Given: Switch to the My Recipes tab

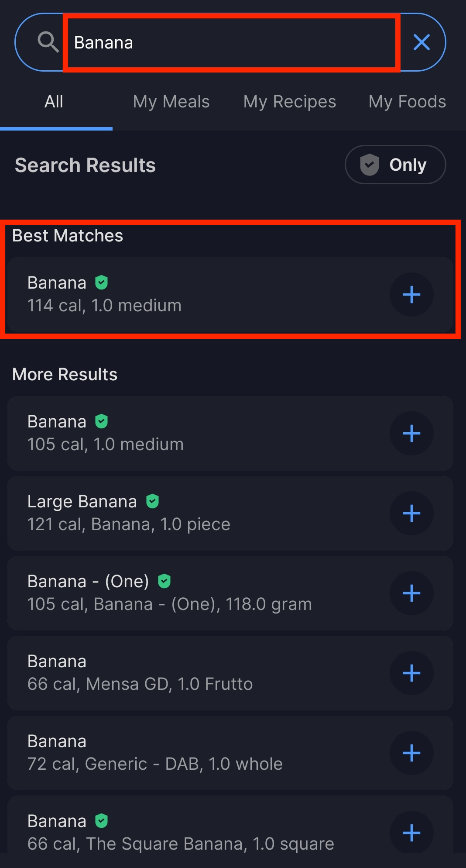Looking at the screenshot, I should [x=290, y=102].
